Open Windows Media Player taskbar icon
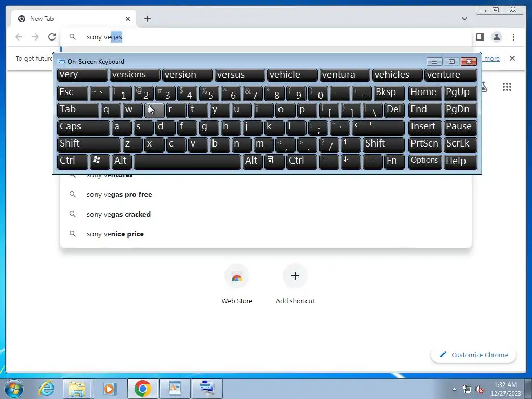This screenshot has width=532, height=399. point(110,388)
